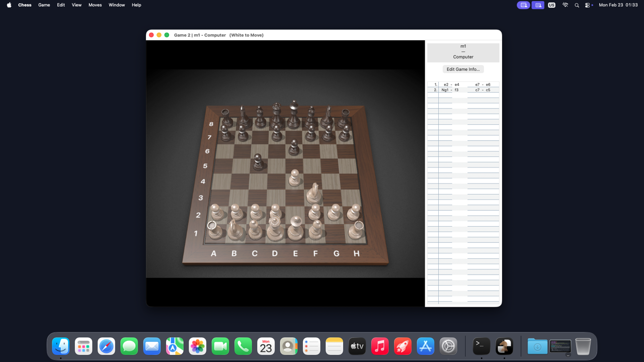644x362 pixels.
Task: Click the white bishop on f1
Action: 315,230
